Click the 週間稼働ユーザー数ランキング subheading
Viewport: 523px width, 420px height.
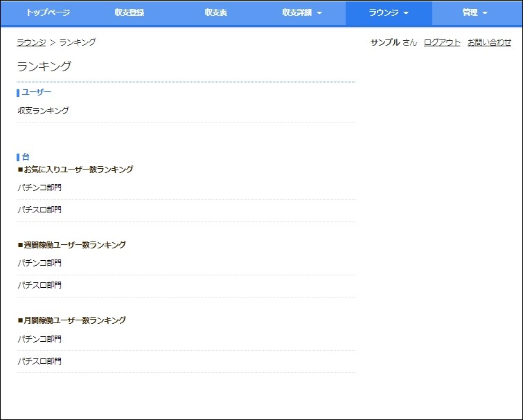pyautogui.click(x=72, y=245)
